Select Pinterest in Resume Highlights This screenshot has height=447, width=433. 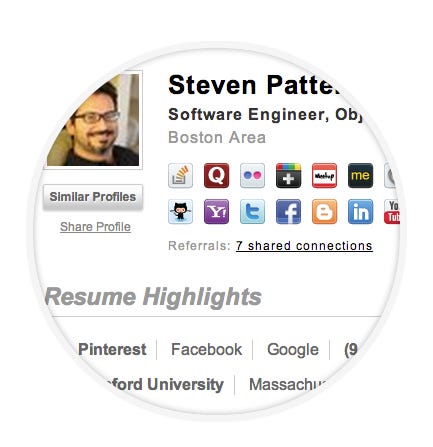[112, 349]
